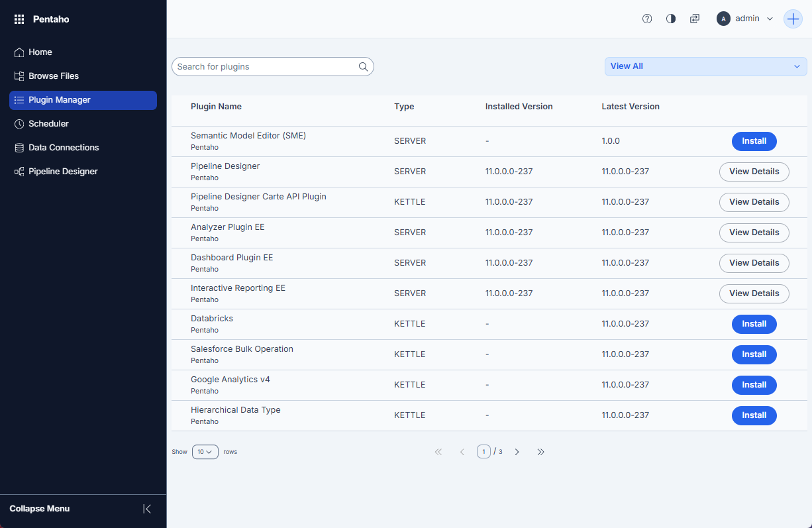Go to the last page of plugins
The width and height of the screenshot is (812, 528).
540,452
